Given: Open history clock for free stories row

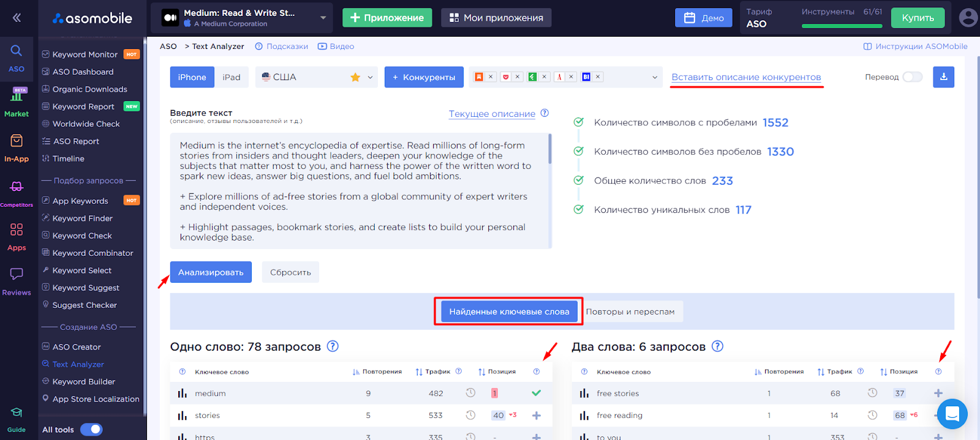Looking at the screenshot, I should click(x=872, y=393).
